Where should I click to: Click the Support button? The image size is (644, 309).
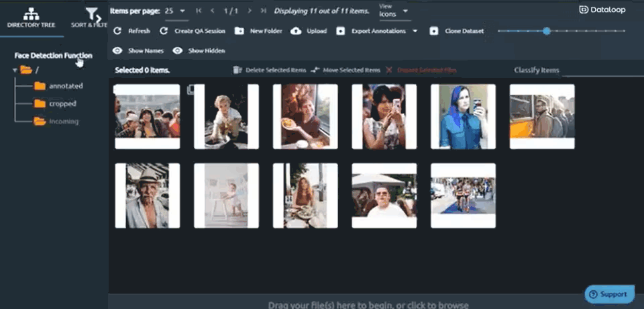[x=609, y=294]
